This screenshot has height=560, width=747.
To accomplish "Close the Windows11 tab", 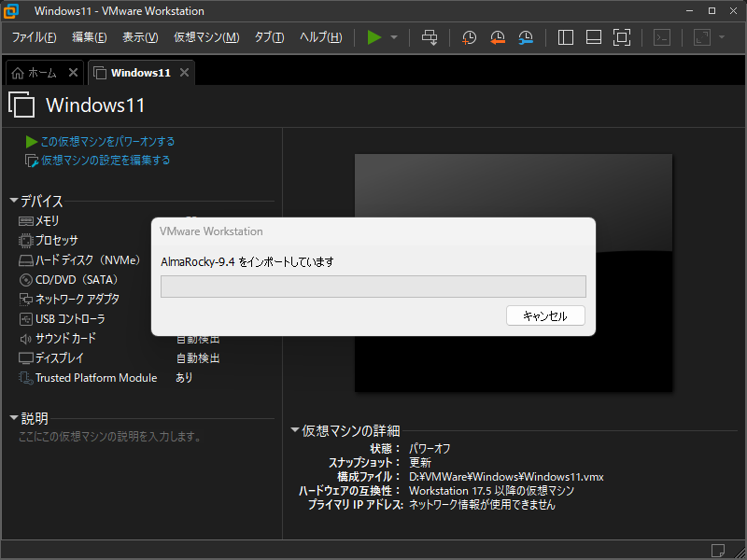I will [184, 73].
